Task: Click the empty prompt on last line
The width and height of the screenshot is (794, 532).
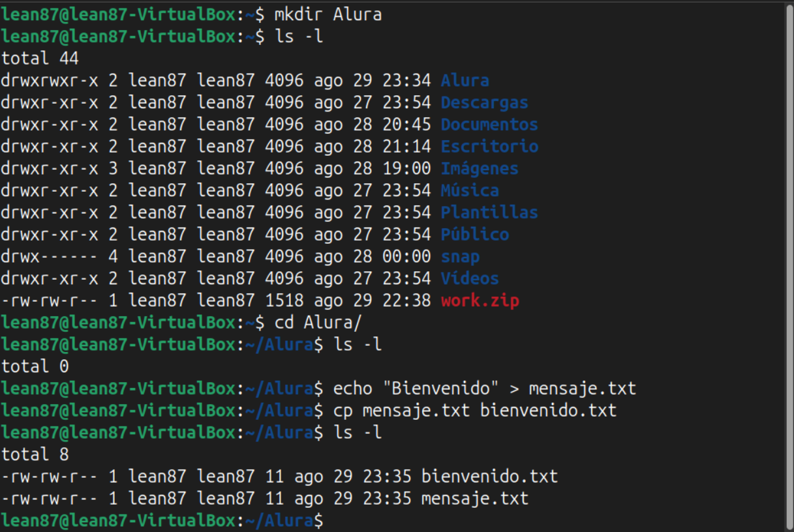Action: (x=162, y=521)
